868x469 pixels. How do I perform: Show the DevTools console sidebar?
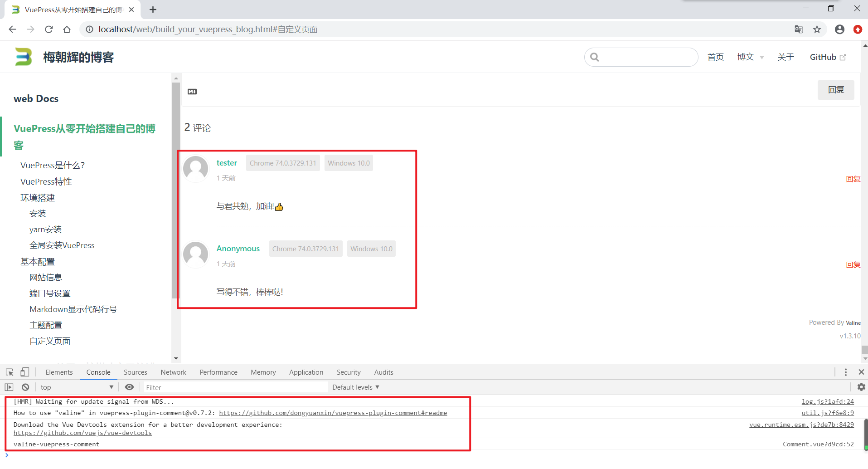(9, 387)
